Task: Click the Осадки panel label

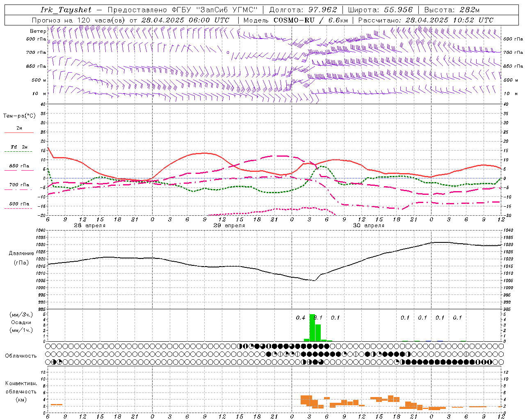Action: click(21, 322)
